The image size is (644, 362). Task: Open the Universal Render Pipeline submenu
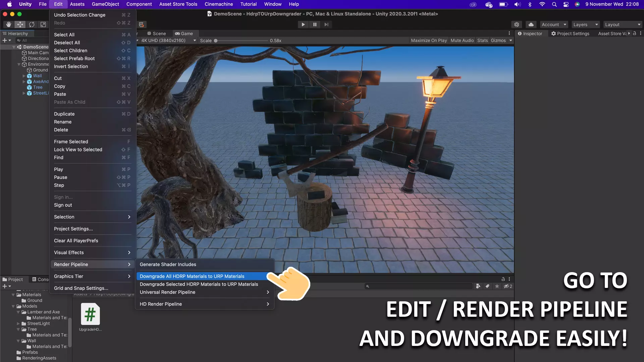(204, 292)
